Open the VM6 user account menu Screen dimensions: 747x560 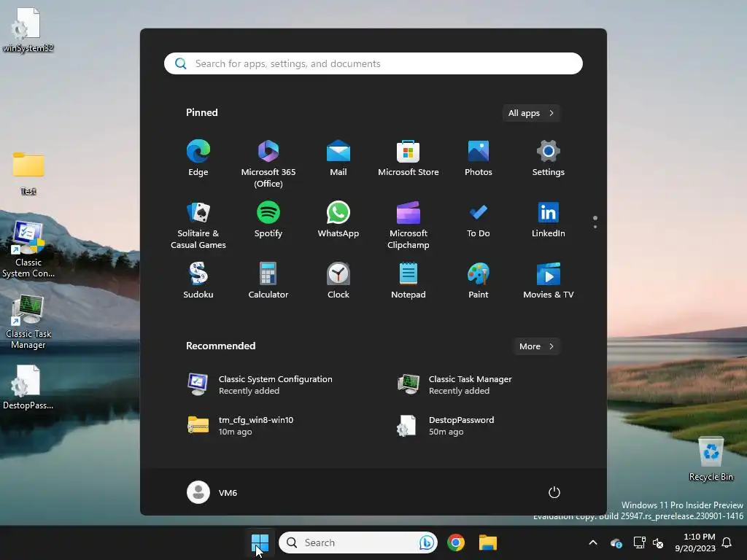click(x=212, y=492)
